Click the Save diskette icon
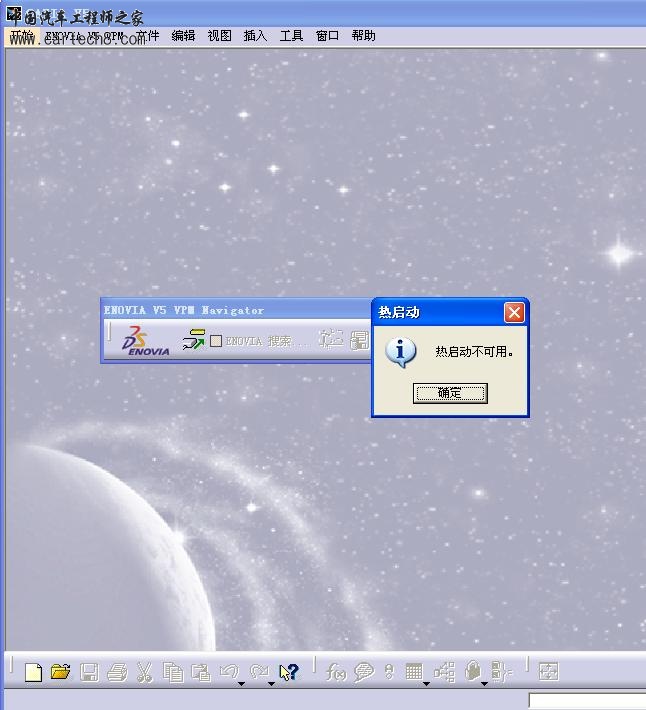The height and width of the screenshot is (710, 646). (89, 672)
